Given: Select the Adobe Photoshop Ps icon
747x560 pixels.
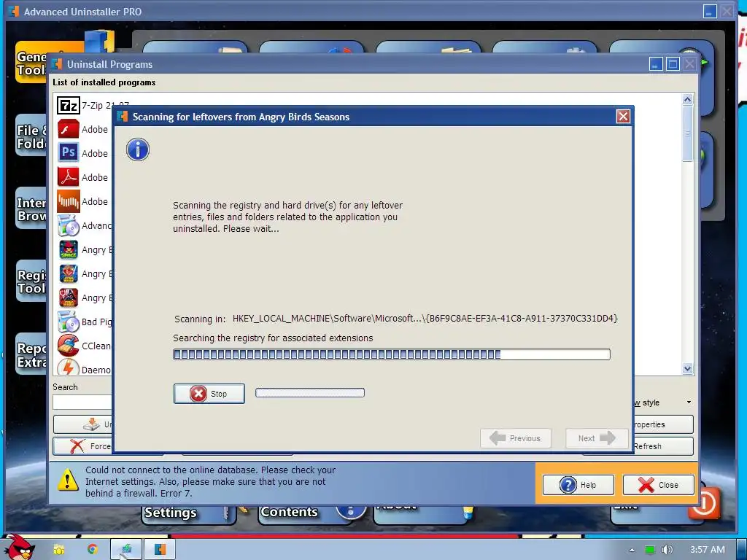Looking at the screenshot, I should (68, 153).
